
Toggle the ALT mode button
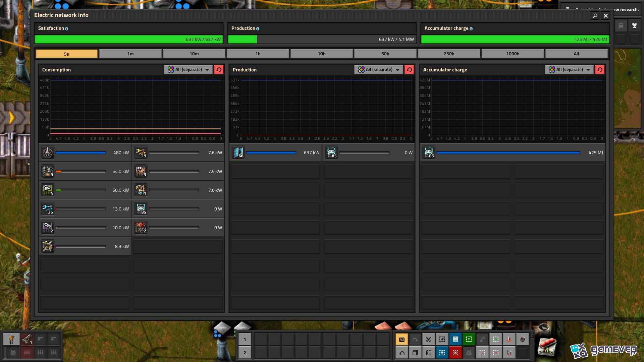pyautogui.click(x=401, y=340)
